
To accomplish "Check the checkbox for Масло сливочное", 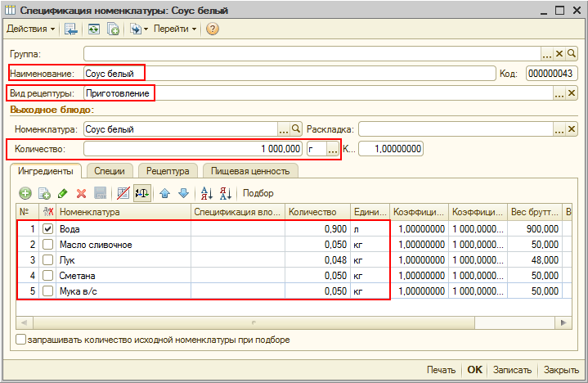I will (x=48, y=245).
